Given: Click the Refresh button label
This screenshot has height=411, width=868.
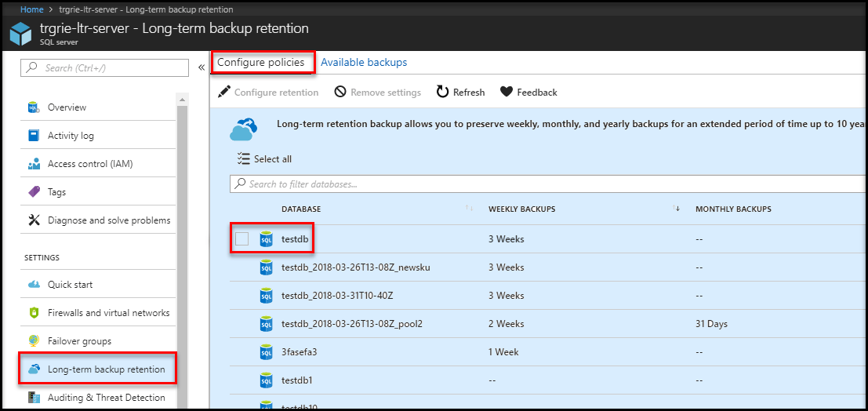Looking at the screenshot, I should 469,93.
